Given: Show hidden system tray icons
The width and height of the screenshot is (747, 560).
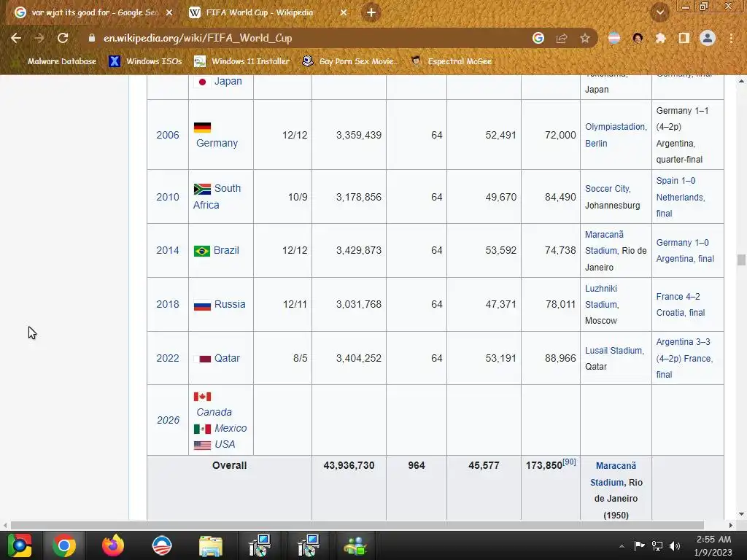Looking at the screenshot, I should (622, 546).
